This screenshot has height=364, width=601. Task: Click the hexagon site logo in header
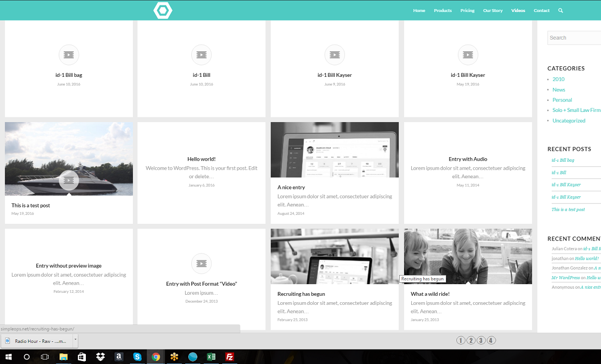pos(163,11)
